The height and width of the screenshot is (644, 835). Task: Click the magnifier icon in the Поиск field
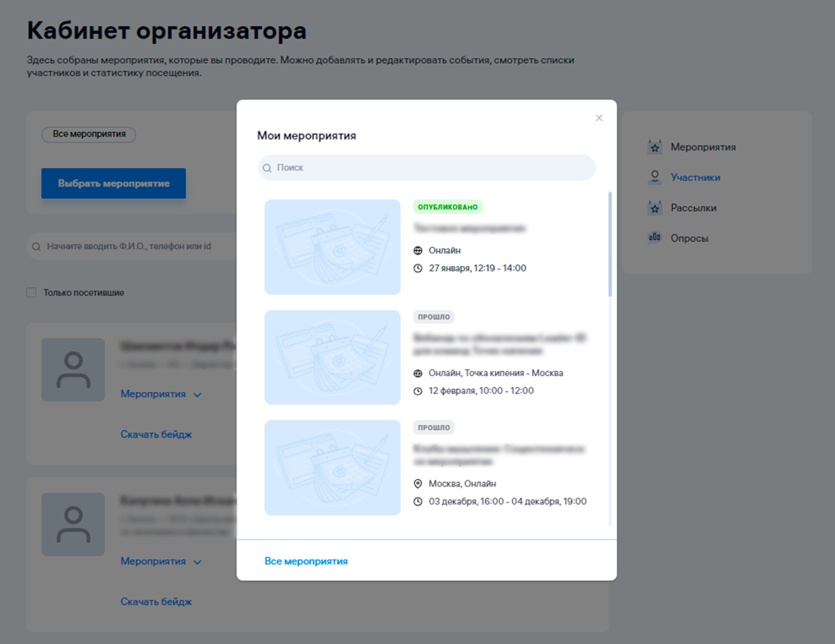267,168
